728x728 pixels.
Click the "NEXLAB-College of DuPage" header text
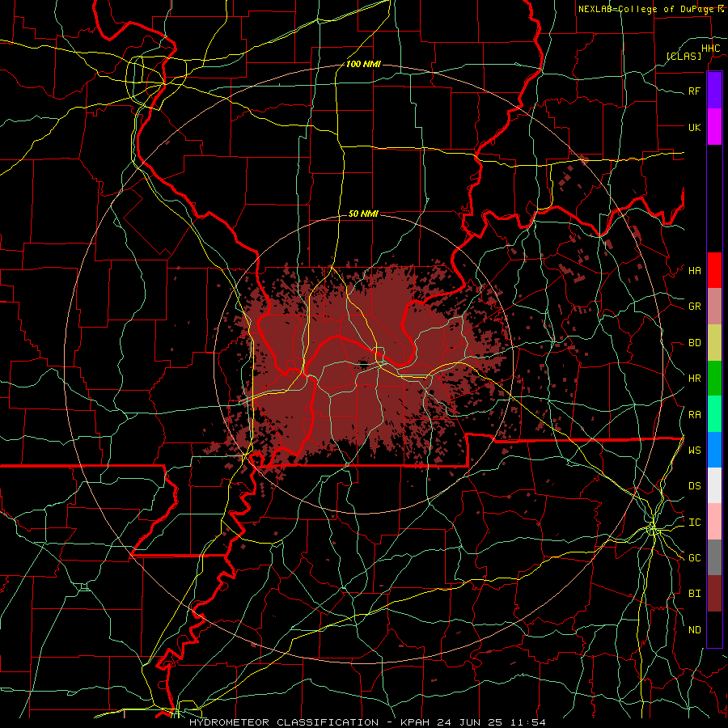pos(648,9)
